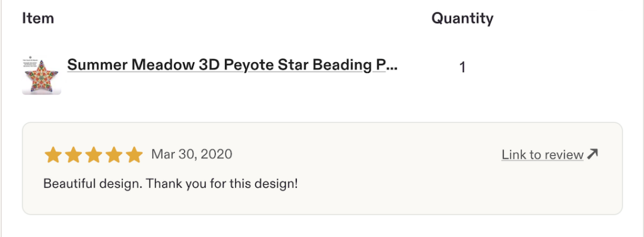644x237 pixels.
Task: Click the third (middle) rating star
Action: [93, 155]
